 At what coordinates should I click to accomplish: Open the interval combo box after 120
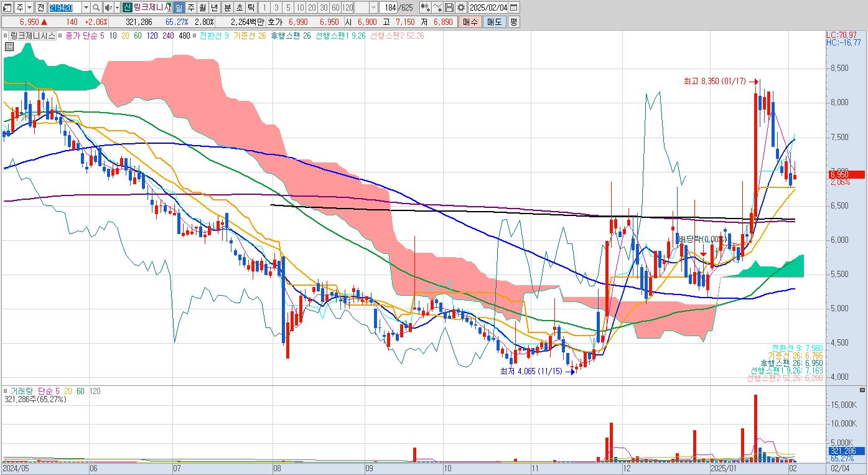366,7
